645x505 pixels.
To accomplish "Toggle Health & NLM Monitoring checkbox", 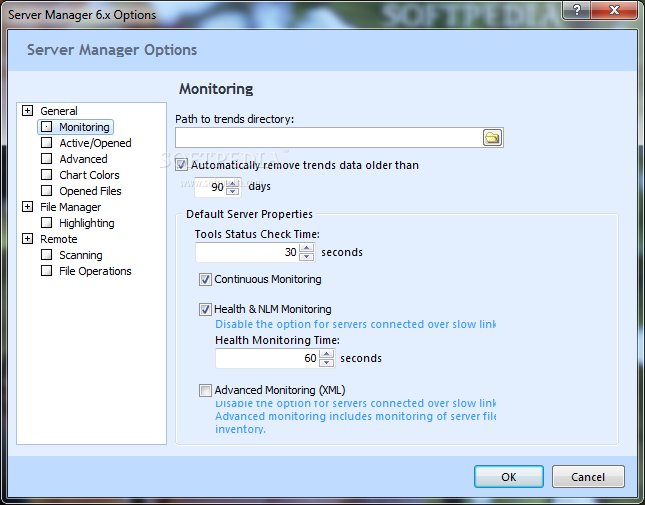I will tap(205, 309).
